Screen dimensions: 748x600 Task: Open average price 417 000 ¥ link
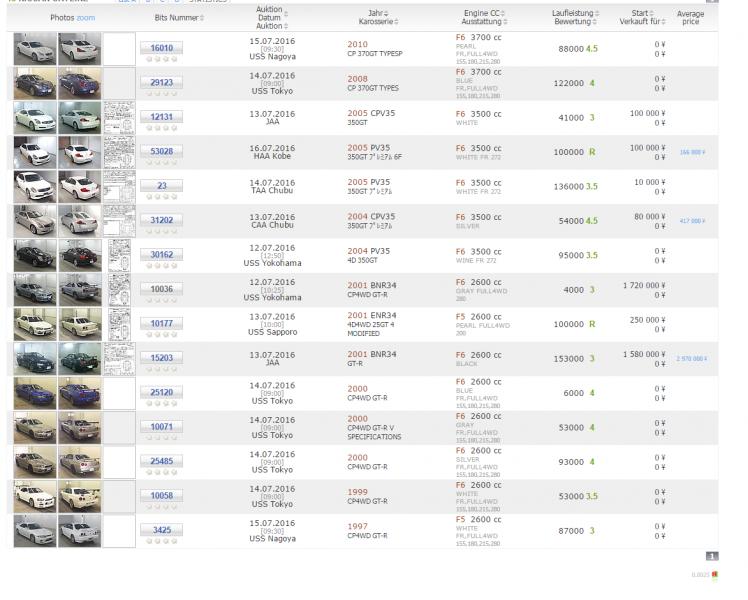(x=692, y=221)
